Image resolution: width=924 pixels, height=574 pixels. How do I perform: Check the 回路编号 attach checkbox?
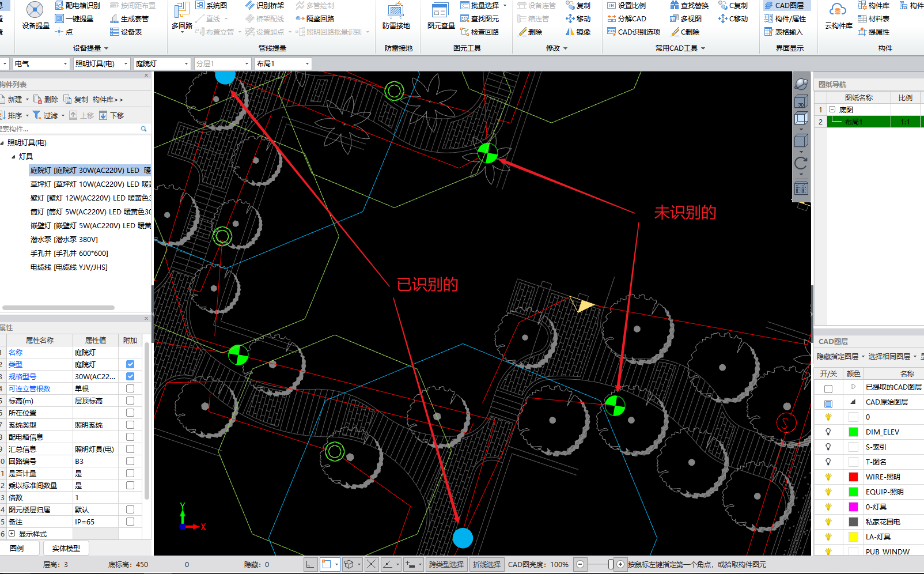pos(130,461)
